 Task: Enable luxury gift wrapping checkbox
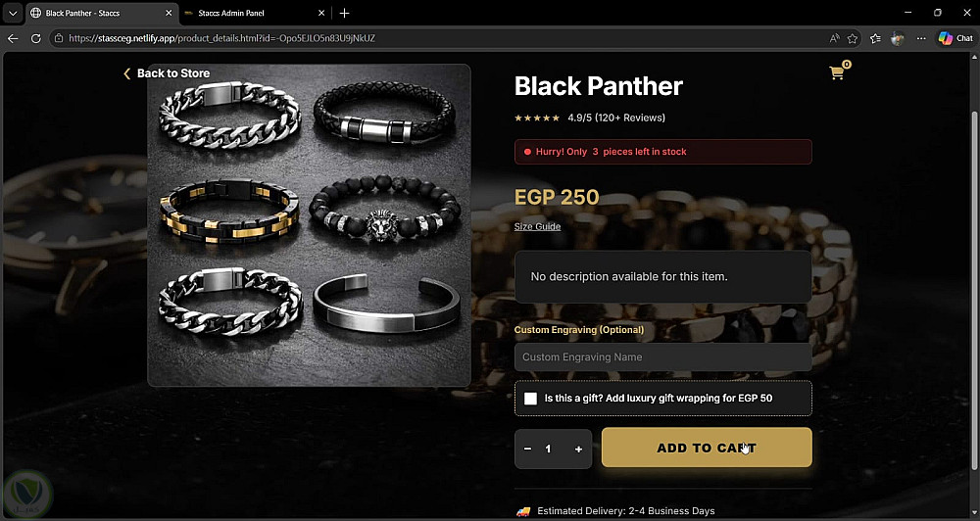coord(530,398)
